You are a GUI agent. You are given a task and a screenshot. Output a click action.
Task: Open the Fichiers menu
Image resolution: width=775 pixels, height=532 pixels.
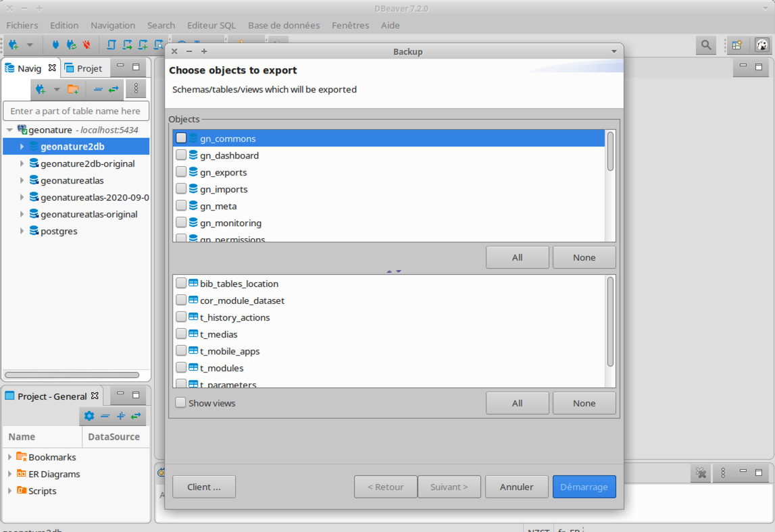coord(22,25)
